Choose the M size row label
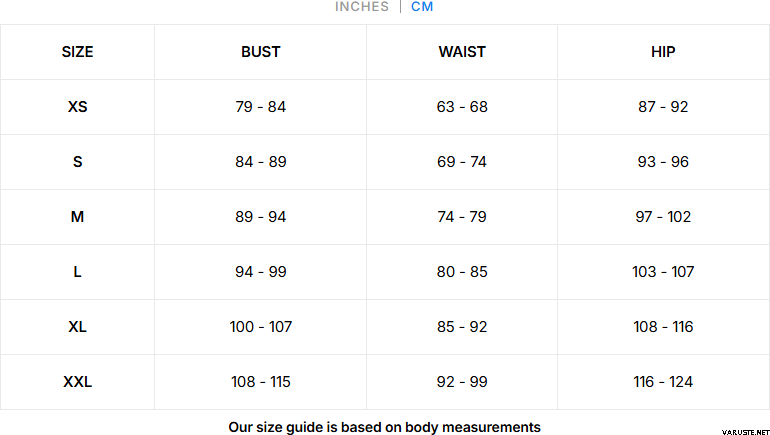Screen dimensions: 770x435 pyautogui.click(x=77, y=217)
